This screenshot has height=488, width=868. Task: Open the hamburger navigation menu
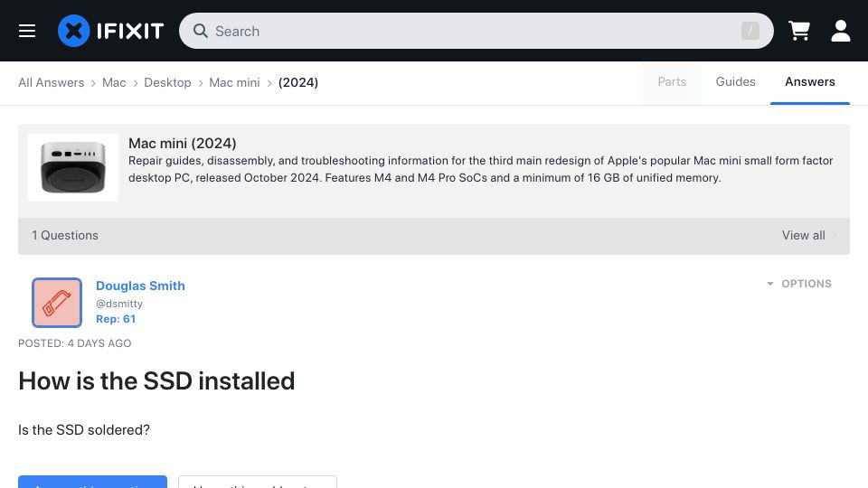pyautogui.click(x=26, y=31)
